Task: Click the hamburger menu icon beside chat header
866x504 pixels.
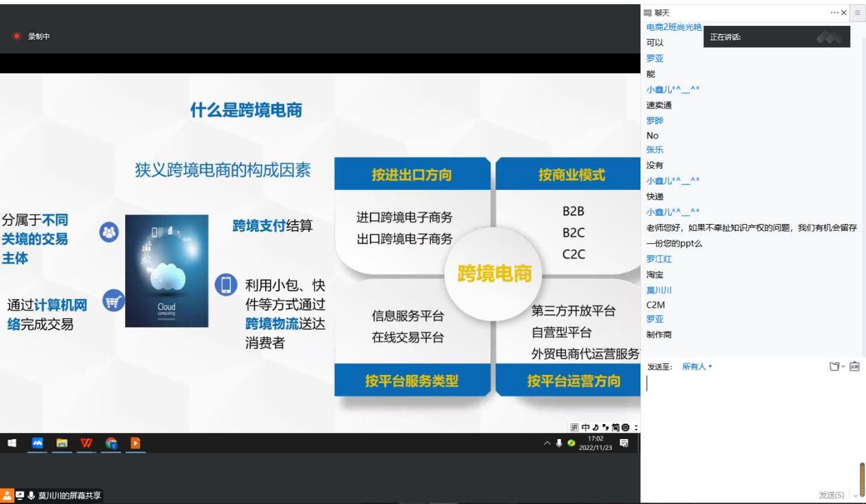Action: click(x=857, y=13)
